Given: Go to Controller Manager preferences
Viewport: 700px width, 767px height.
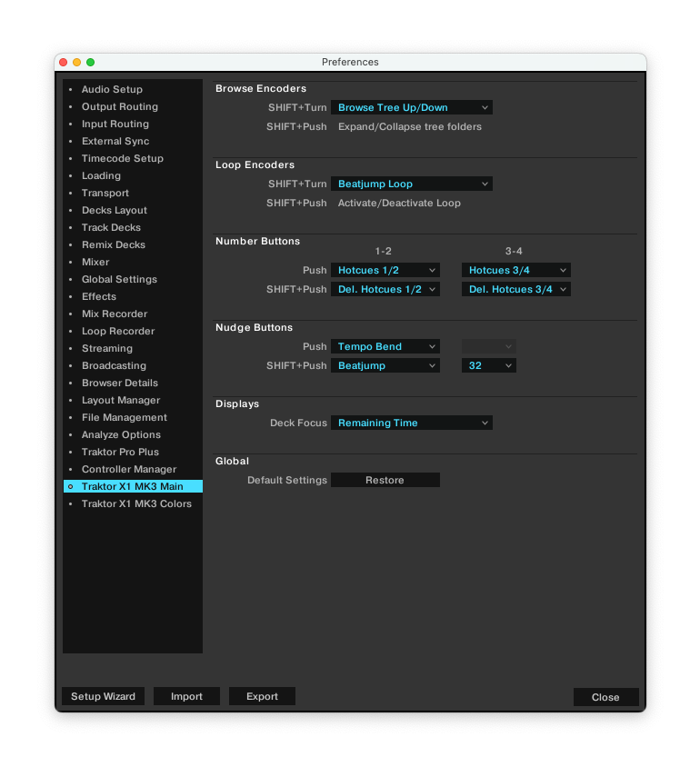Looking at the screenshot, I should pos(129,469).
